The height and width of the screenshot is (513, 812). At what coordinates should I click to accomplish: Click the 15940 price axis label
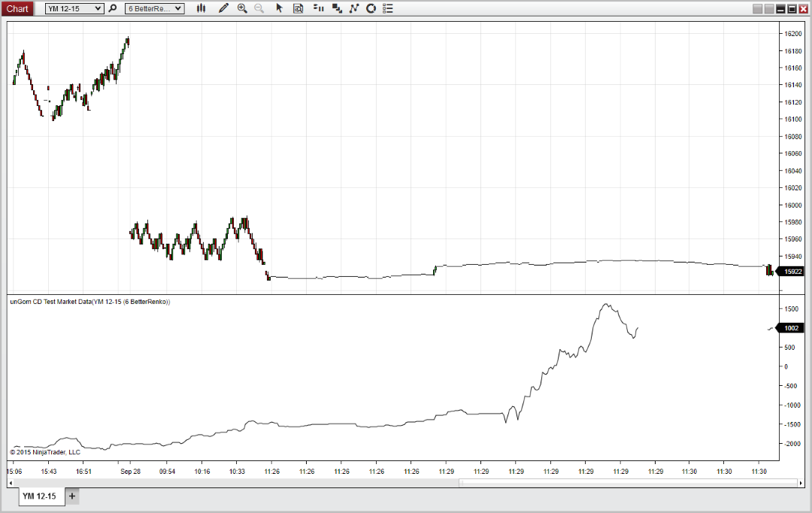point(793,256)
